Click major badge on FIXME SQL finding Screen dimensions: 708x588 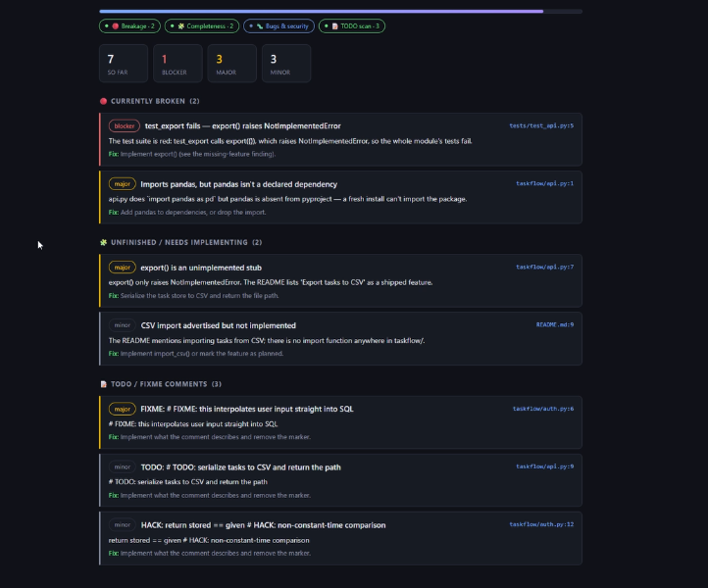[122, 409]
